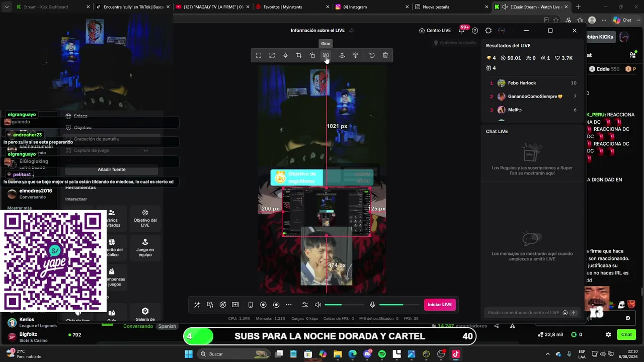Click the sparkle frame icon in the bottom bar
This screenshot has height=362, width=644.
click(235, 305)
